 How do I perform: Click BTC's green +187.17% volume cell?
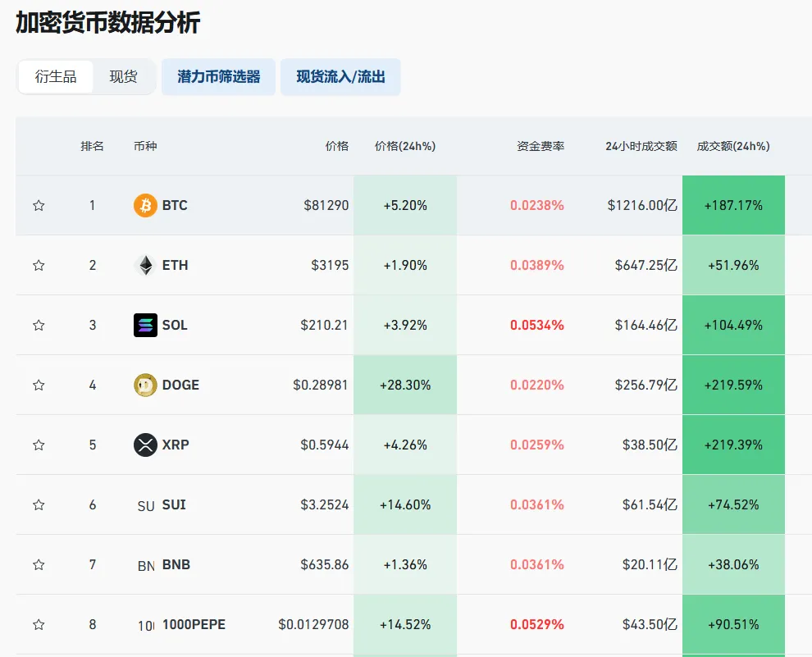click(733, 206)
